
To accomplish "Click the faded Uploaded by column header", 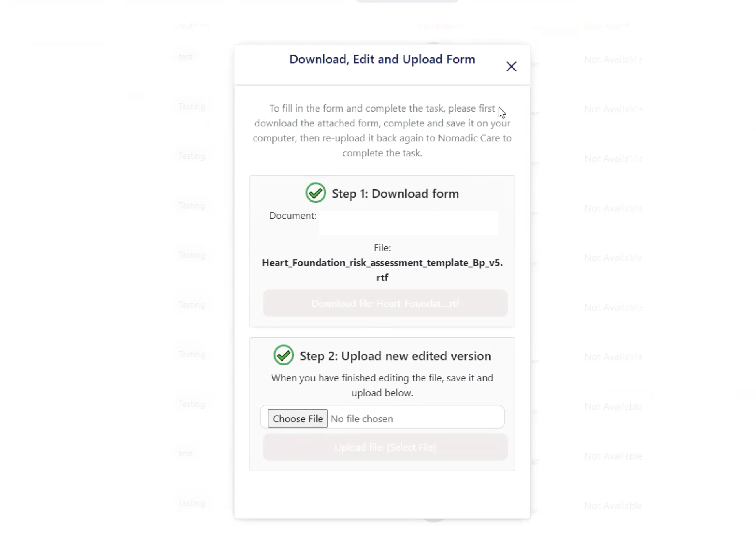I will [439, 26].
